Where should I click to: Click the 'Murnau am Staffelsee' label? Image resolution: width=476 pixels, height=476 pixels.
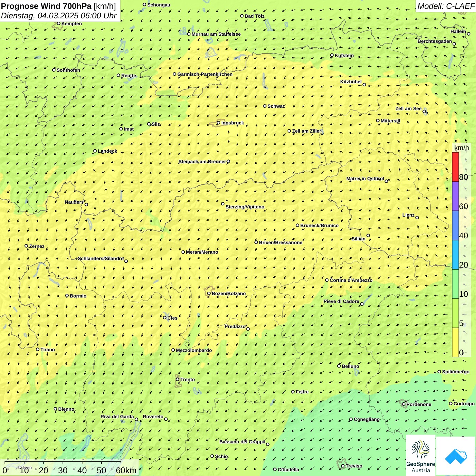[216, 34]
